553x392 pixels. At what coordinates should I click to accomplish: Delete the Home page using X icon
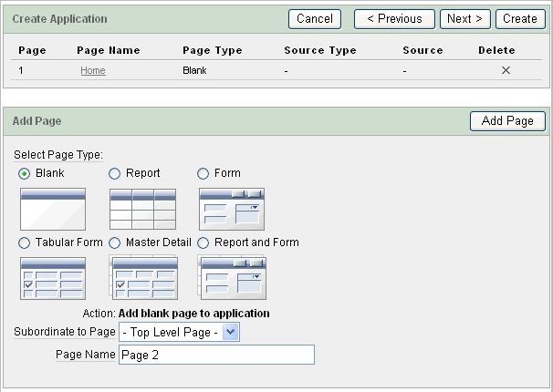[506, 70]
